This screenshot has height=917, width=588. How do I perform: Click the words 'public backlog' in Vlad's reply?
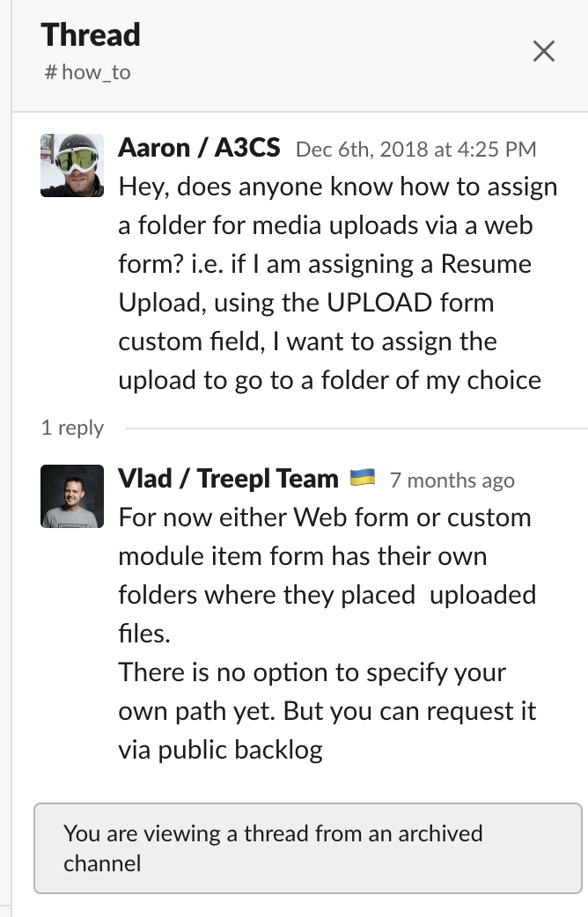coord(240,751)
